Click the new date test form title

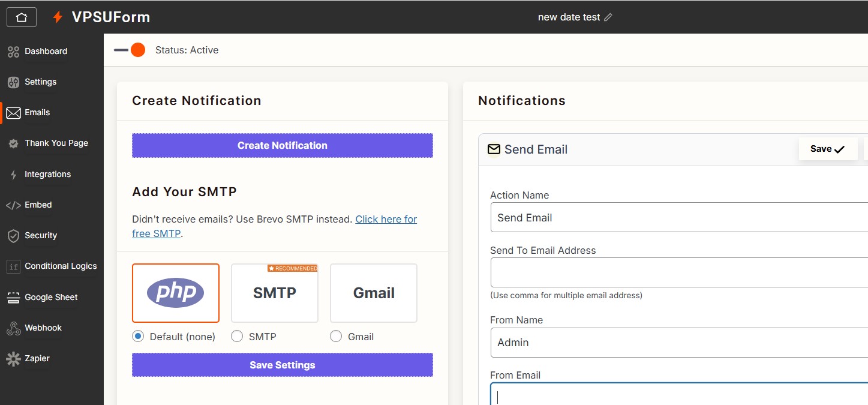click(569, 17)
